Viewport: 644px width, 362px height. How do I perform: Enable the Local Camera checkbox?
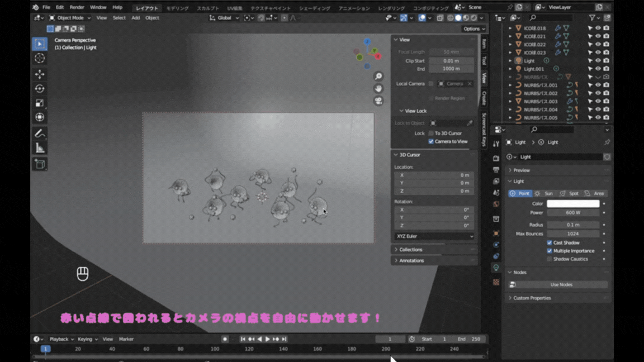[x=431, y=84]
